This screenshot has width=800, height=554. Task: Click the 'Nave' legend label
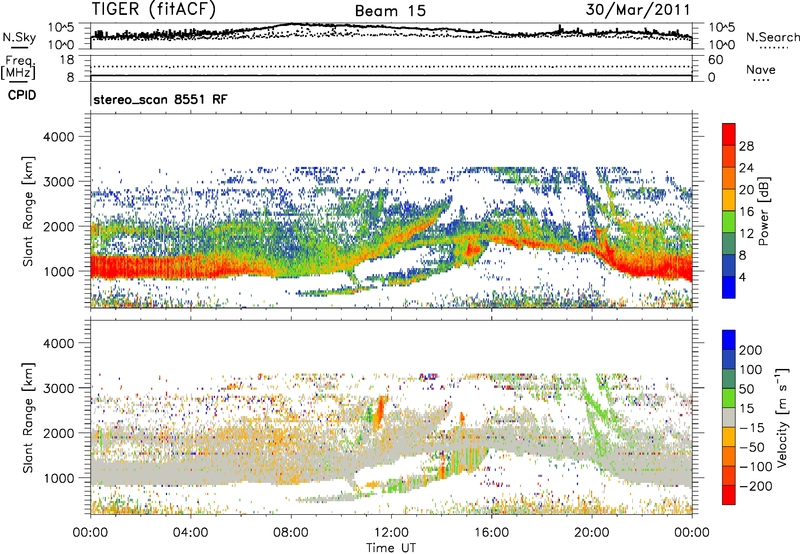[761, 70]
